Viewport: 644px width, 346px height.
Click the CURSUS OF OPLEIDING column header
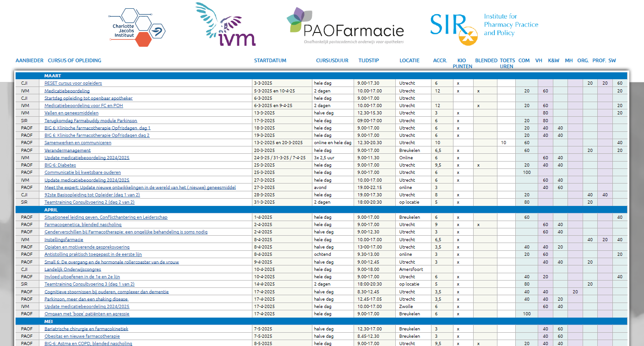(x=75, y=60)
